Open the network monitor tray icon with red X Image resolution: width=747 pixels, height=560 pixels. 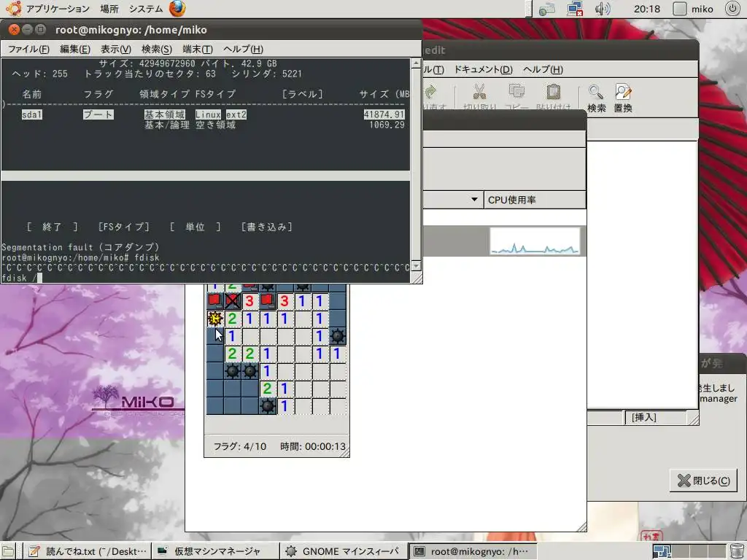(x=576, y=9)
